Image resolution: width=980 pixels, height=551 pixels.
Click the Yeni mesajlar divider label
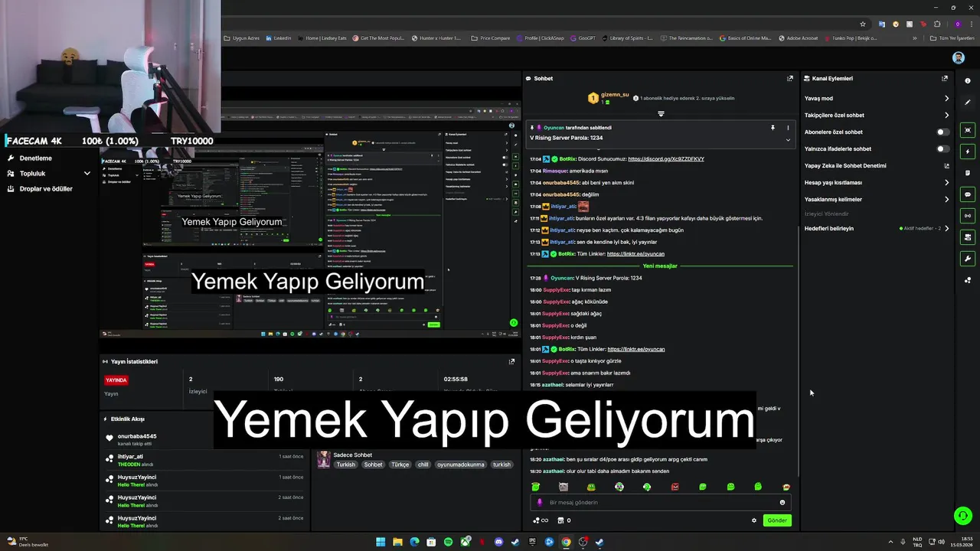click(x=660, y=266)
